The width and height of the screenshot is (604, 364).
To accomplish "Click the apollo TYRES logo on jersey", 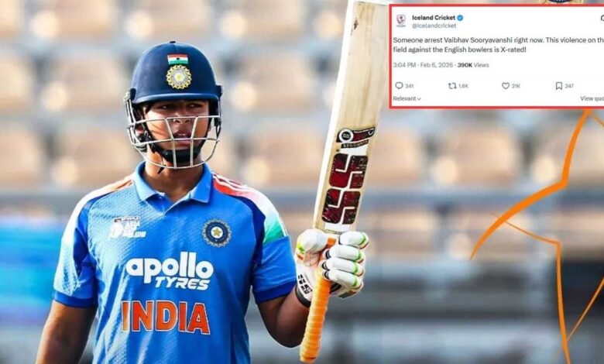I will [170, 270].
